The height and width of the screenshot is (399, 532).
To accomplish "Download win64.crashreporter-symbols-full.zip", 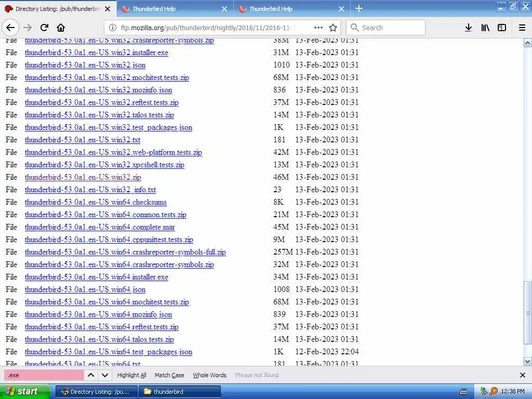I will pos(125,252).
